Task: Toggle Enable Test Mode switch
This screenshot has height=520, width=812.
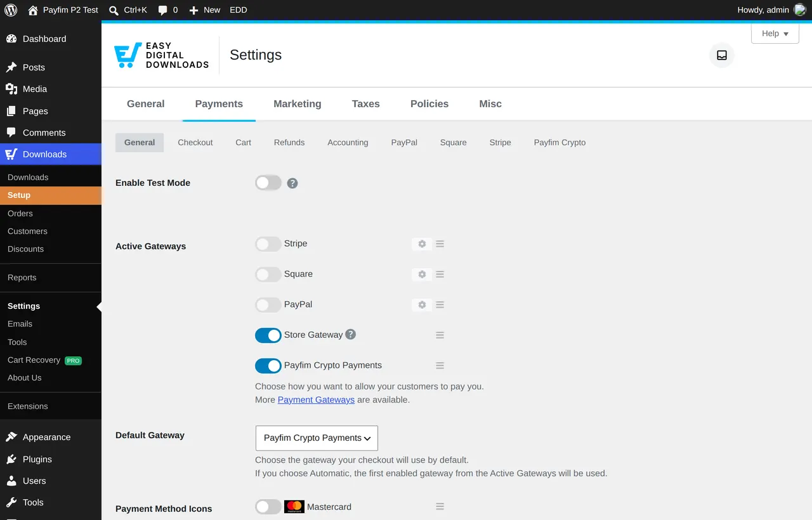Action: click(268, 183)
